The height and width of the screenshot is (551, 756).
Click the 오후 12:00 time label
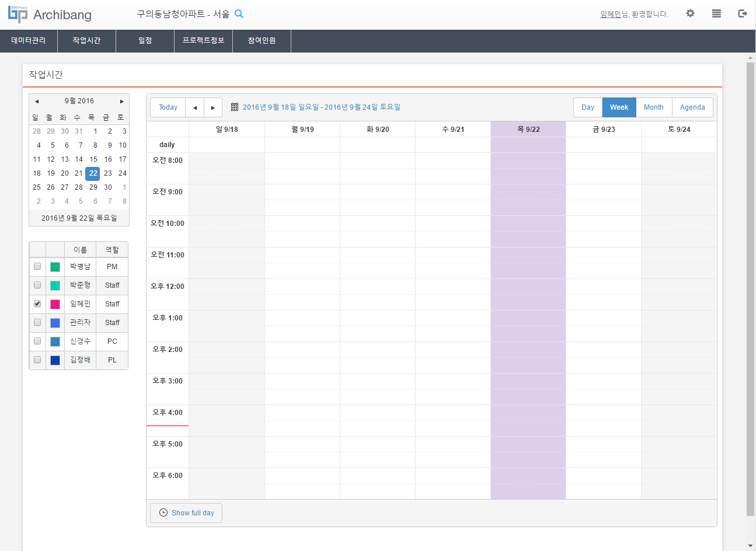click(168, 287)
